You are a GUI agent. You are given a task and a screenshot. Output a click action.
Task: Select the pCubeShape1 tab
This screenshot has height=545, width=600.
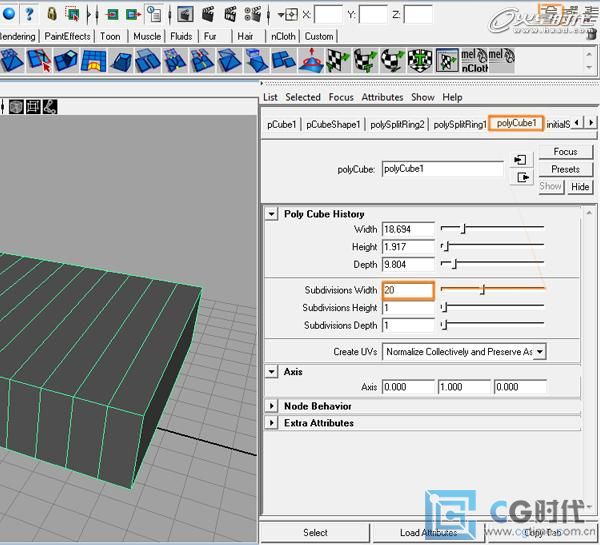click(x=333, y=124)
